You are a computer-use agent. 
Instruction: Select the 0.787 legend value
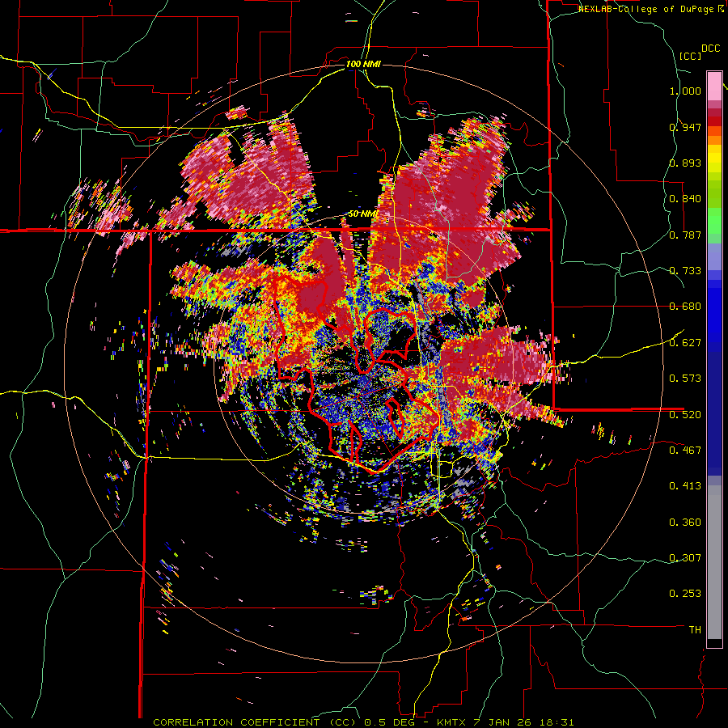point(685,235)
